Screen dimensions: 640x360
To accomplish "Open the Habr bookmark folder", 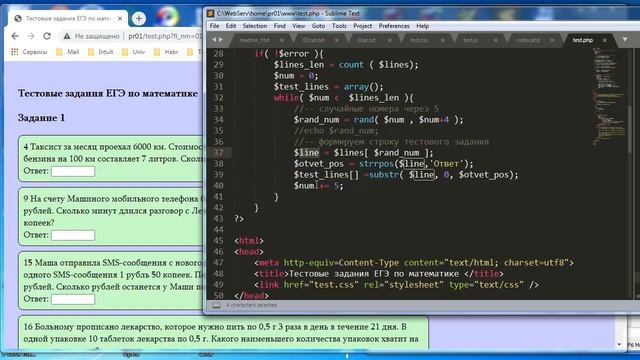I will [x=166, y=52].
